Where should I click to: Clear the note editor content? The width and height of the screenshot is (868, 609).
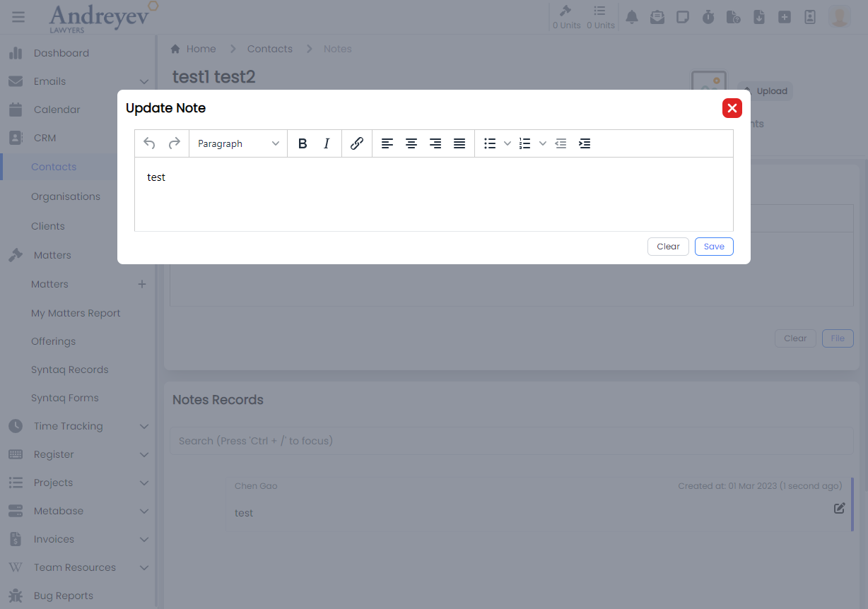(668, 247)
